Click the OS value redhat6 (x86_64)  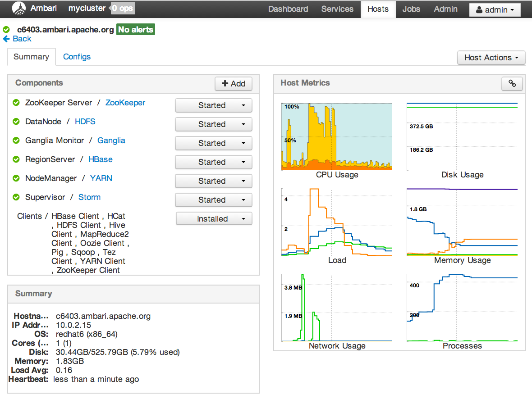point(87,334)
